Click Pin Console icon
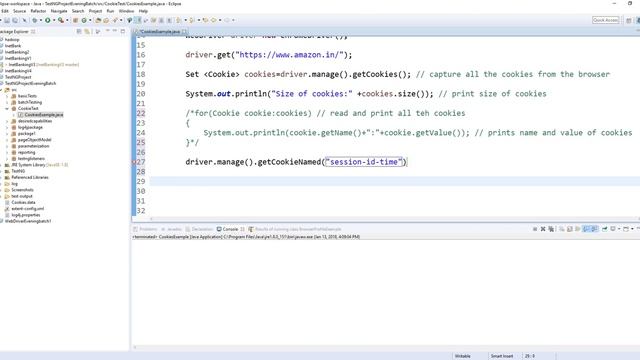The image size is (640, 360). pyautogui.click(x=604, y=229)
